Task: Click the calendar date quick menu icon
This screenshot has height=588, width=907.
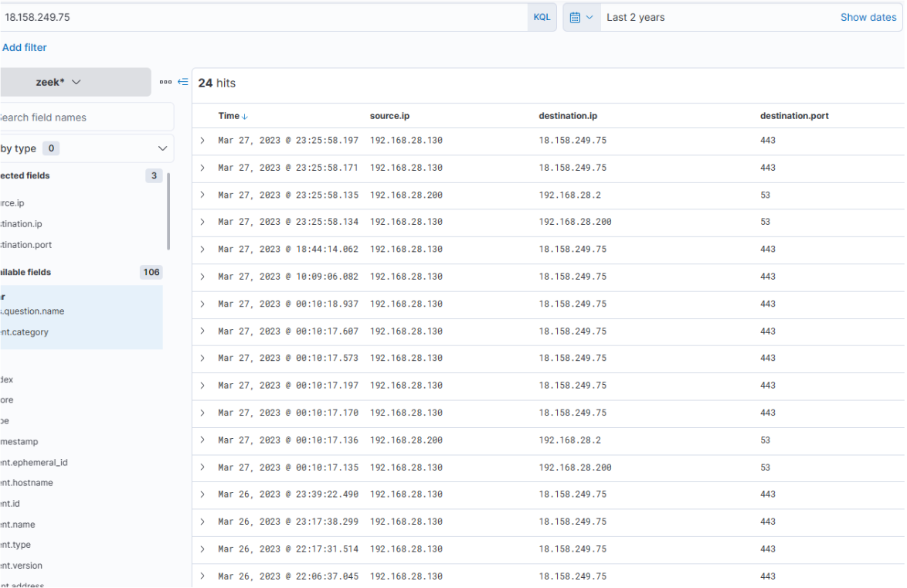Action: click(581, 17)
